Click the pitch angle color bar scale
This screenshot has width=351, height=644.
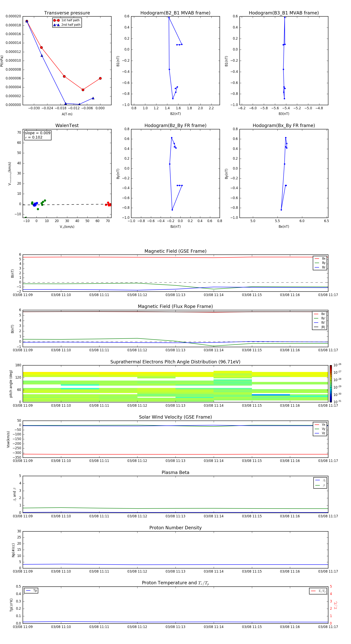(x=331, y=384)
